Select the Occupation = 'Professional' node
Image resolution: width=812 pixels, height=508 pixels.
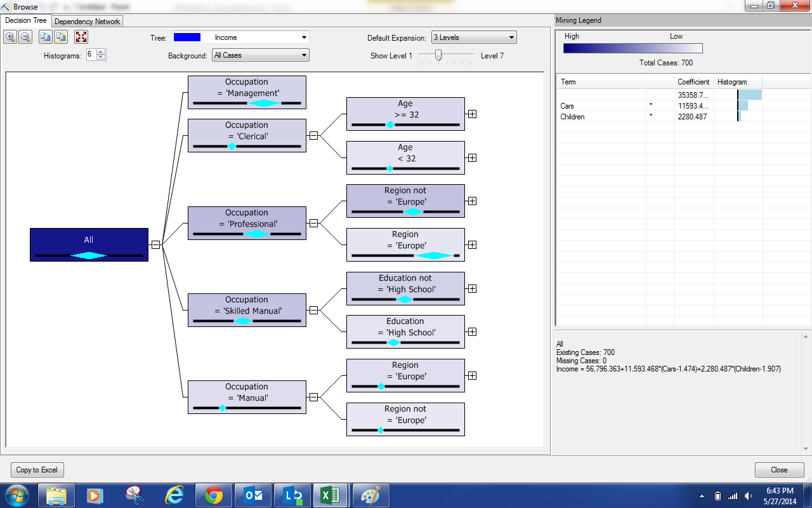pyautogui.click(x=247, y=223)
